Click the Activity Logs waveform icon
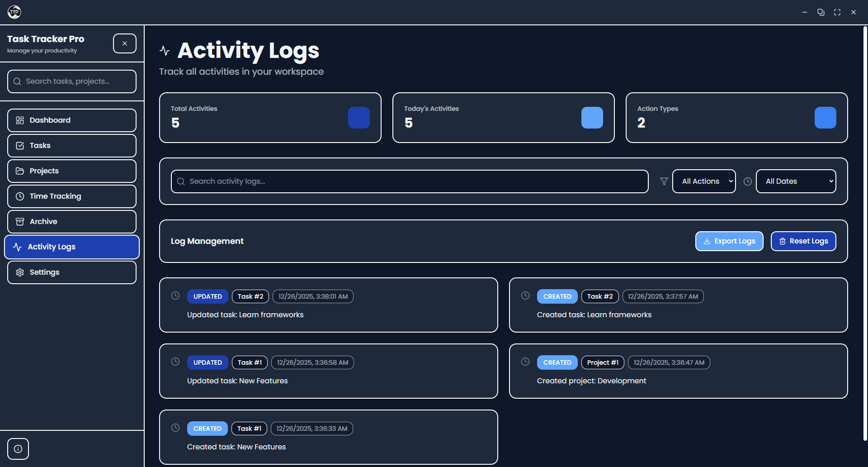 (x=17, y=247)
